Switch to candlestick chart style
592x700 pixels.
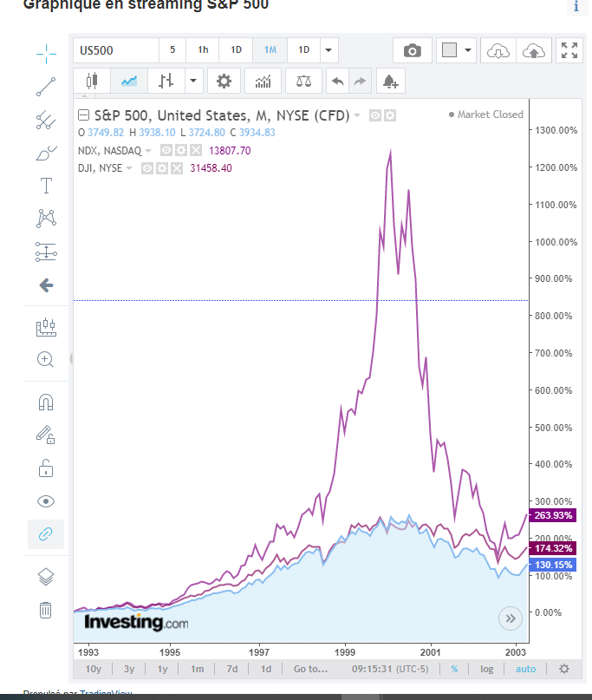92,82
